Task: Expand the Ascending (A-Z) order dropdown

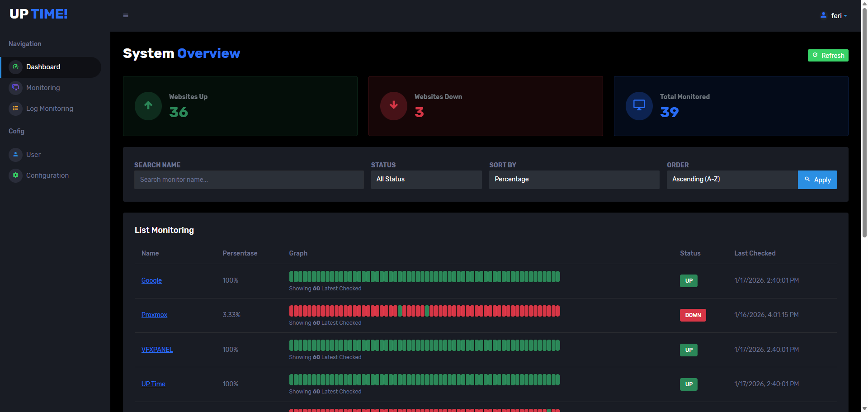Action: tap(731, 180)
